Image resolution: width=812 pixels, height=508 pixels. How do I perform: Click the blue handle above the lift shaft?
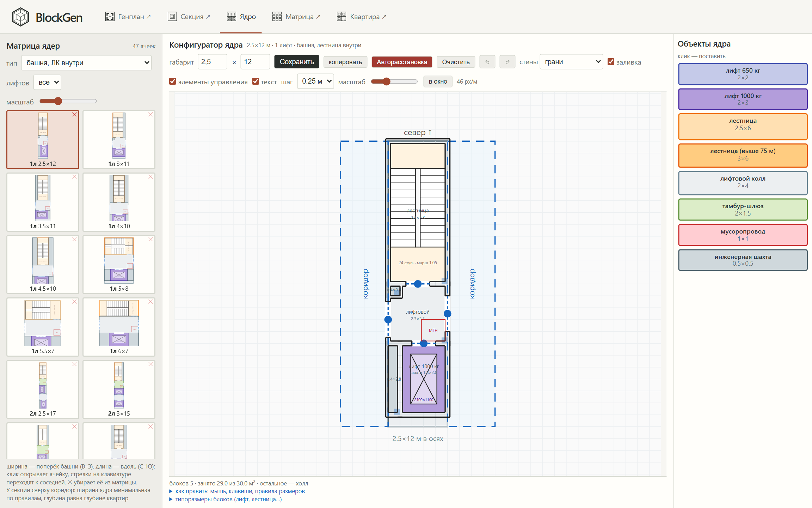[424, 343]
